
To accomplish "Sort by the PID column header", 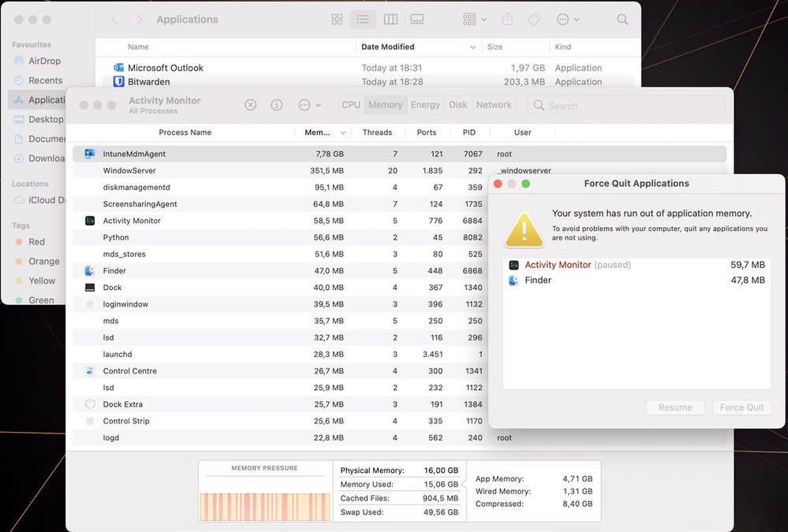I will click(x=469, y=132).
